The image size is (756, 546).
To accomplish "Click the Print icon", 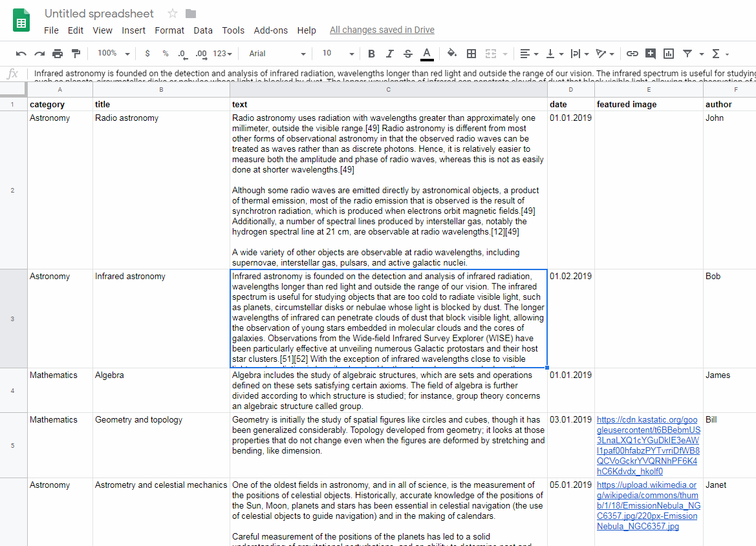I will [58, 54].
